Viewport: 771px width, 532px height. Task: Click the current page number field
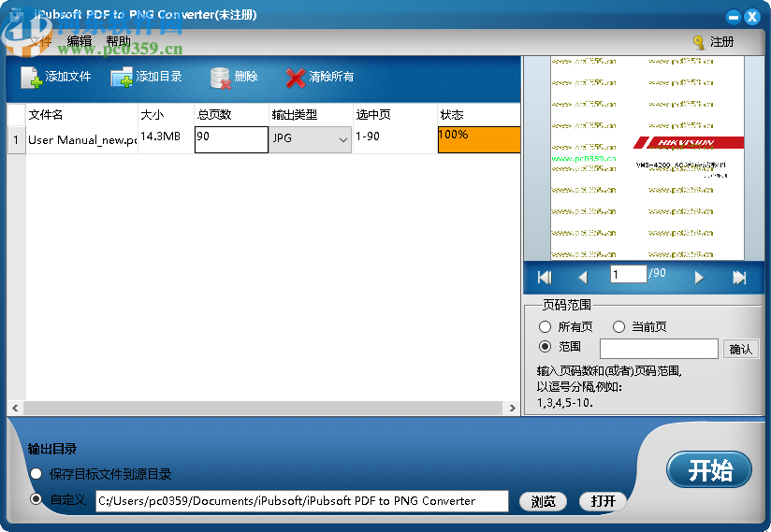tap(629, 274)
